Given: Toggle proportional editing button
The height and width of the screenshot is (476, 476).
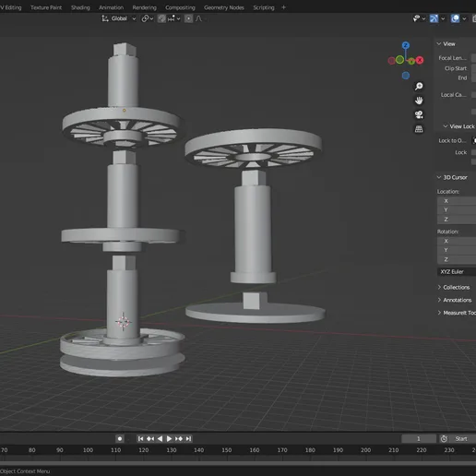Looking at the screenshot, I should (x=188, y=18).
